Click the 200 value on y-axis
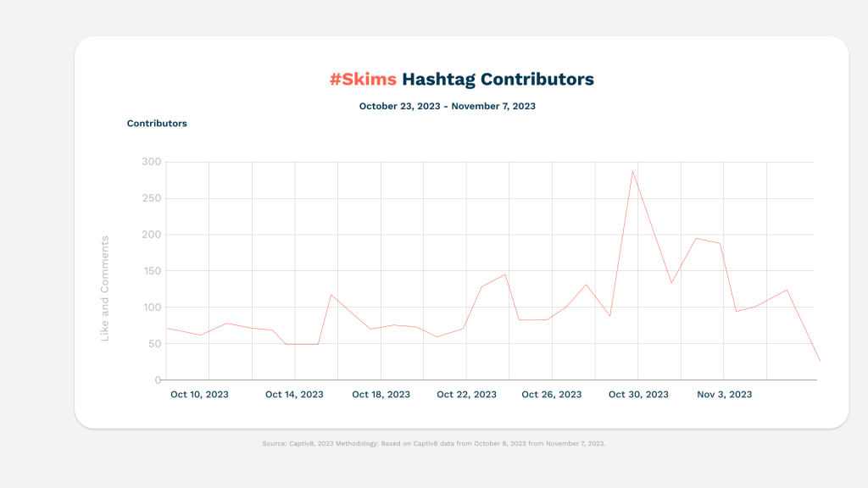868x488 pixels. (151, 235)
